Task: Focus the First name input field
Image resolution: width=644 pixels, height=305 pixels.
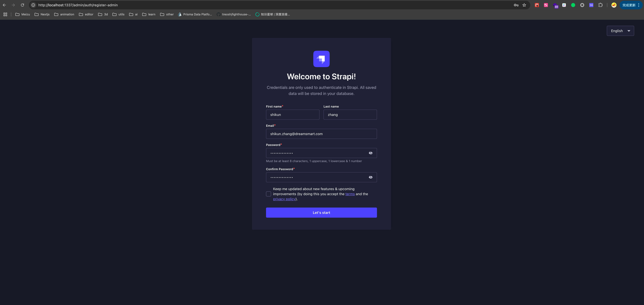Action: point(292,115)
